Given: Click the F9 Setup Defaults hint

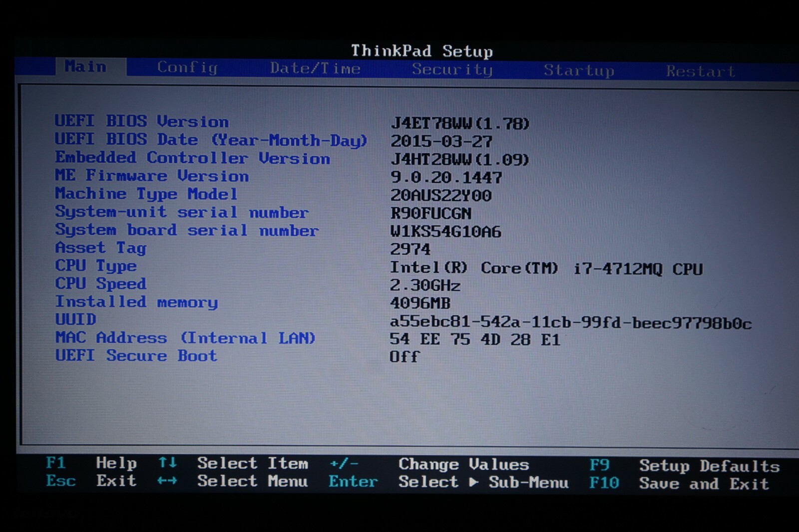Looking at the screenshot, I should click(685, 466).
